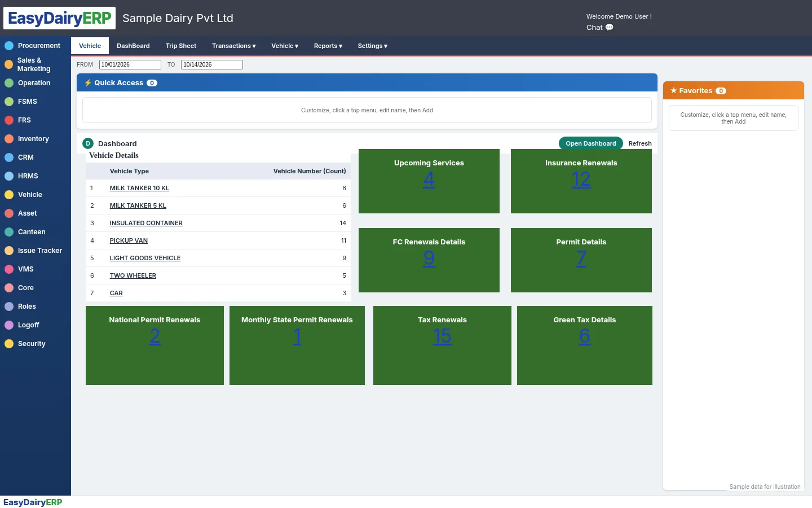Open Upcoming Services count 4

point(429,179)
